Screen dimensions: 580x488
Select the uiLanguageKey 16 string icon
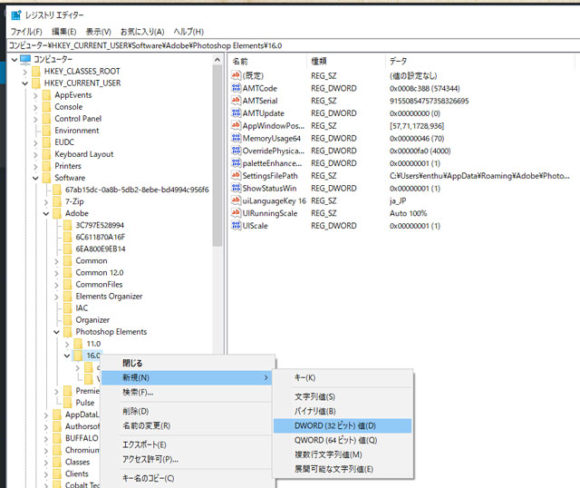pos(236,201)
